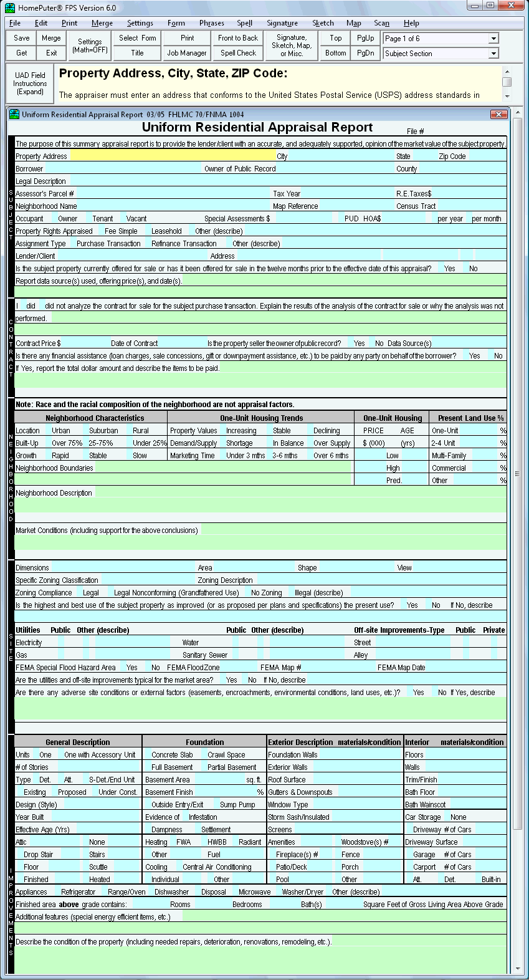Click Front to Back button

point(238,38)
